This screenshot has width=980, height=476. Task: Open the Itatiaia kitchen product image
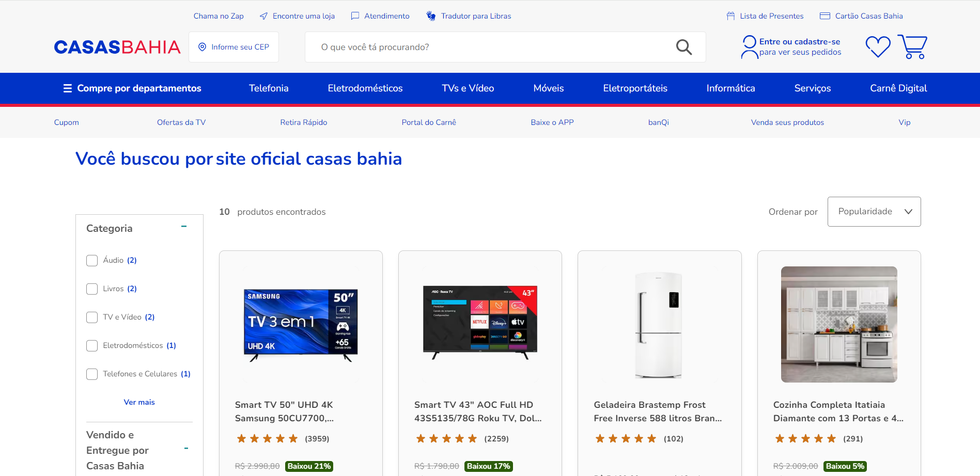click(839, 324)
